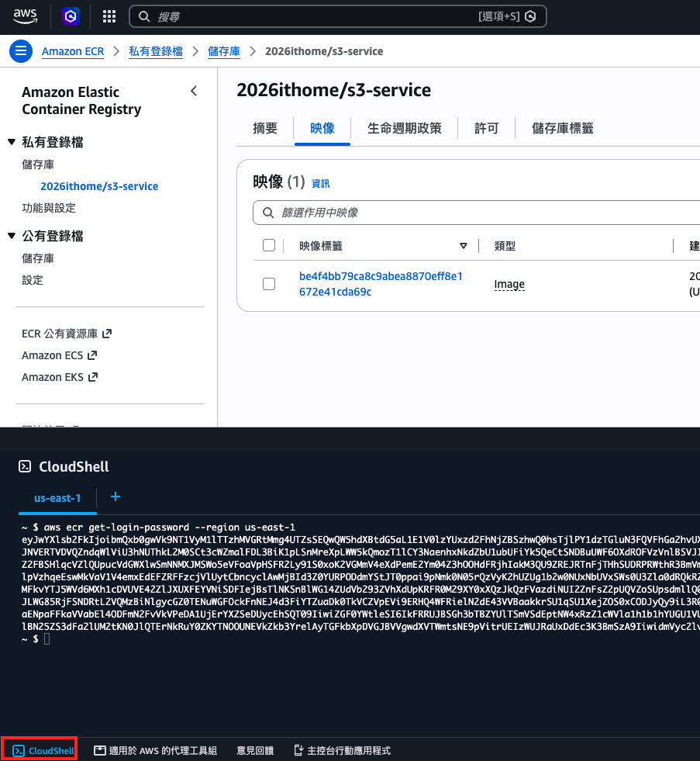Switch to the 摘要 tab
Image resolution: width=700 pixels, height=761 pixels.
pos(265,128)
